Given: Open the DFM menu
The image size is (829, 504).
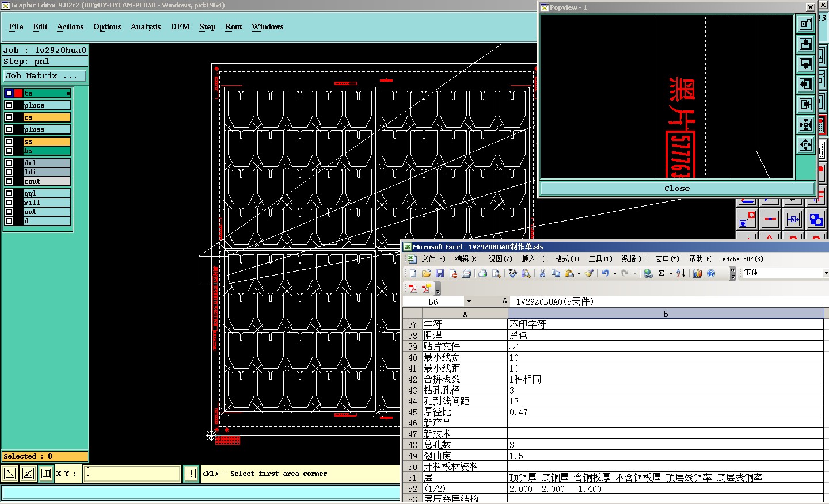Looking at the screenshot, I should tap(180, 27).
